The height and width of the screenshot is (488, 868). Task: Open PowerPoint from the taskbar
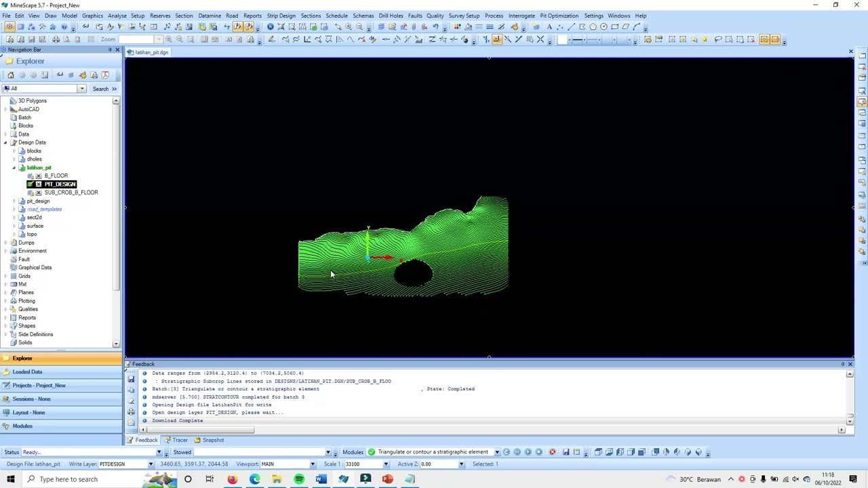coord(387,479)
